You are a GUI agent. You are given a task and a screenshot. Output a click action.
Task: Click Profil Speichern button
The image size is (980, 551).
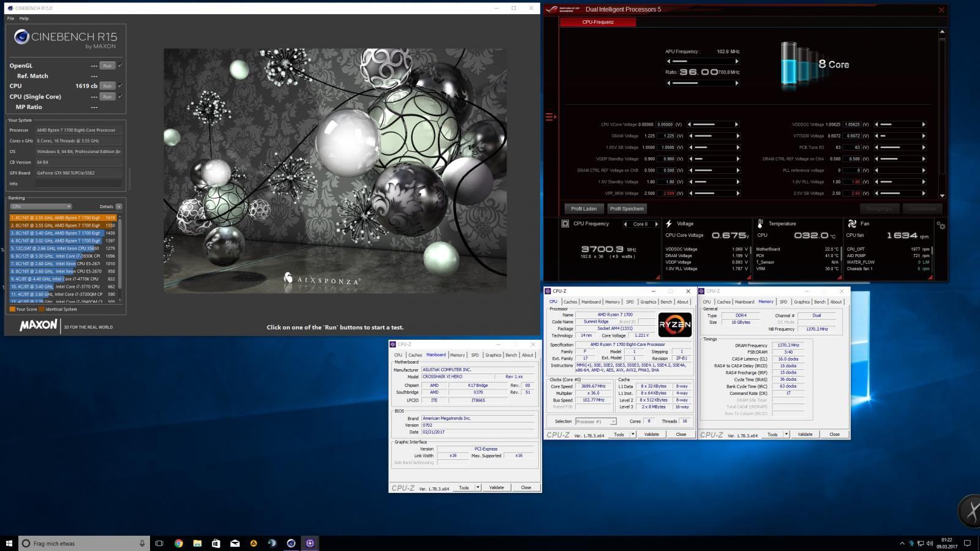pyautogui.click(x=627, y=209)
